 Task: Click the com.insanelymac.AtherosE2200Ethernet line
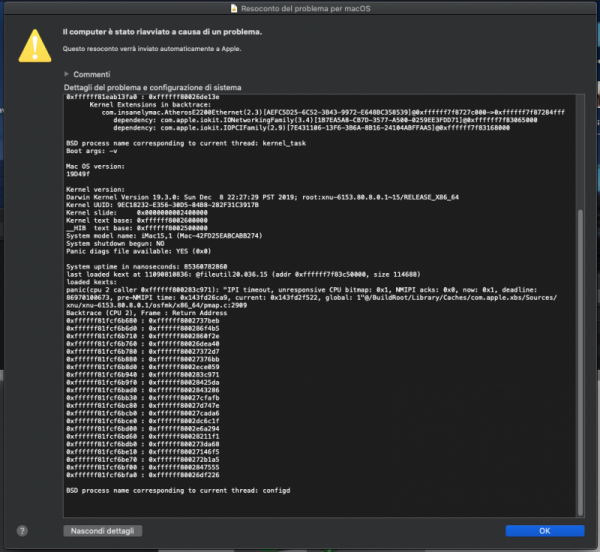pyautogui.click(x=333, y=112)
